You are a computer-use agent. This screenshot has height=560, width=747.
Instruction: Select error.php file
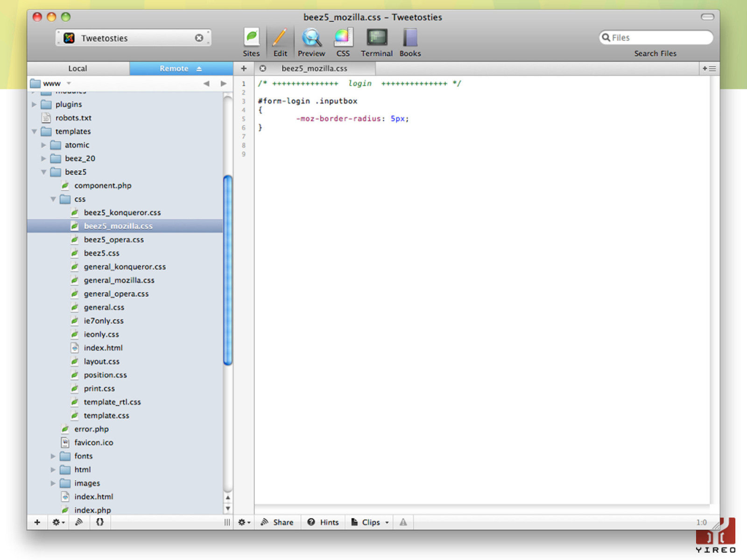(x=125, y=429)
